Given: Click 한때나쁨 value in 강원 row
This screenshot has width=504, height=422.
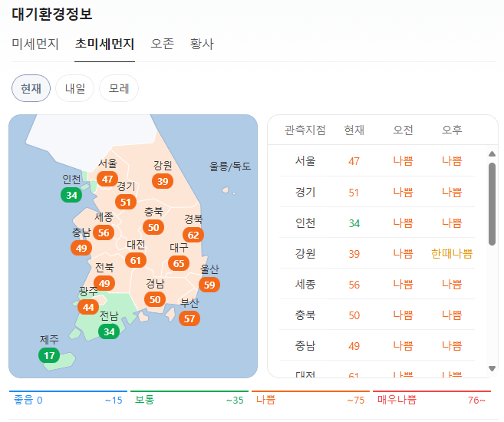Looking at the screenshot, I should [x=452, y=254].
